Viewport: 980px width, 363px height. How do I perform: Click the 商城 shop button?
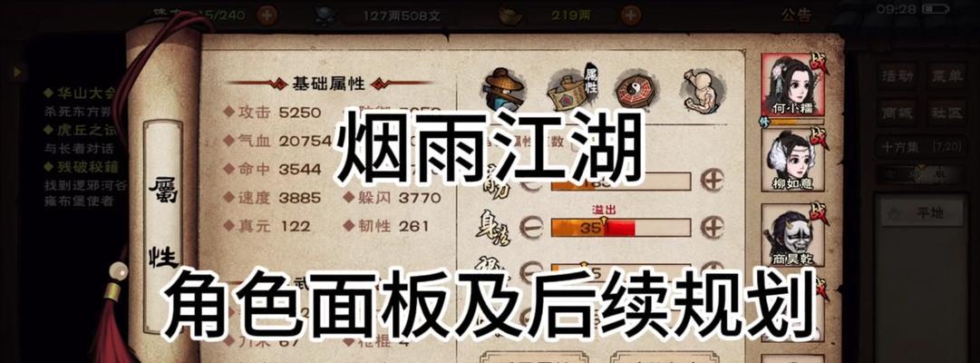click(896, 112)
